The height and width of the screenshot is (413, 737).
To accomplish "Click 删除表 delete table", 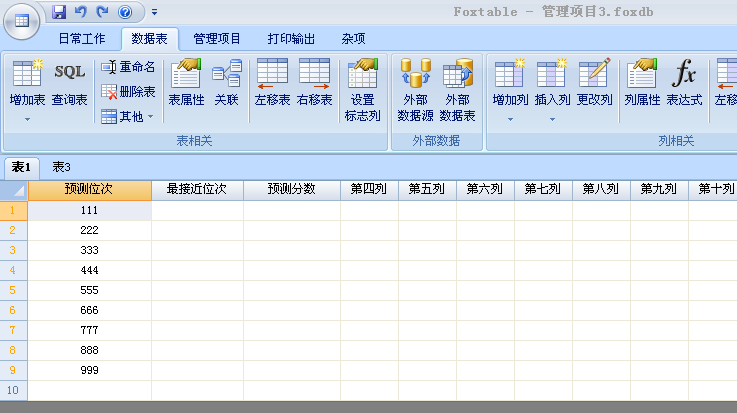I will pyautogui.click(x=128, y=92).
